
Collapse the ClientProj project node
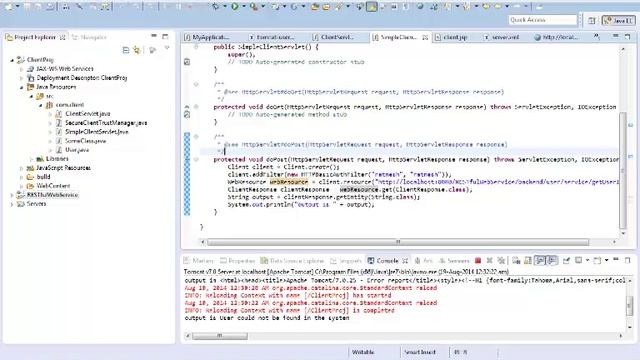pos(12,60)
